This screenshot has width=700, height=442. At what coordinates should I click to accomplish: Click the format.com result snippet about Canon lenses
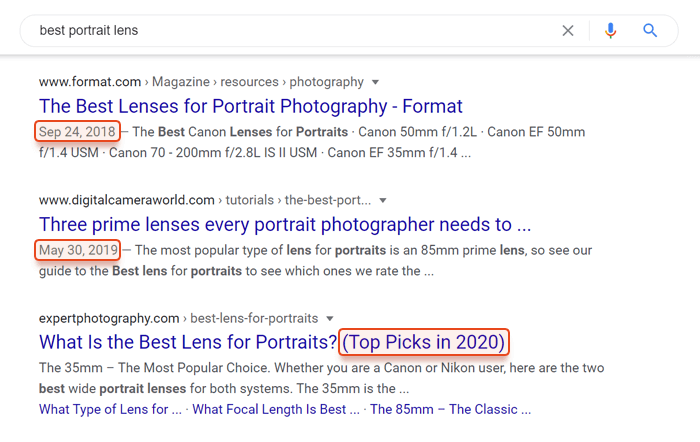tap(312, 142)
